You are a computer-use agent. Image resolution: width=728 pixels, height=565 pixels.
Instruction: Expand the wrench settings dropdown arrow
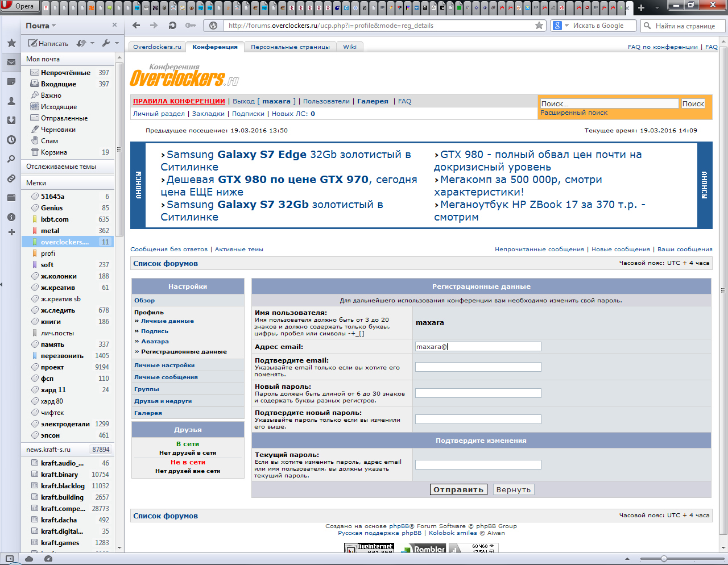click(x=117, y=43)
